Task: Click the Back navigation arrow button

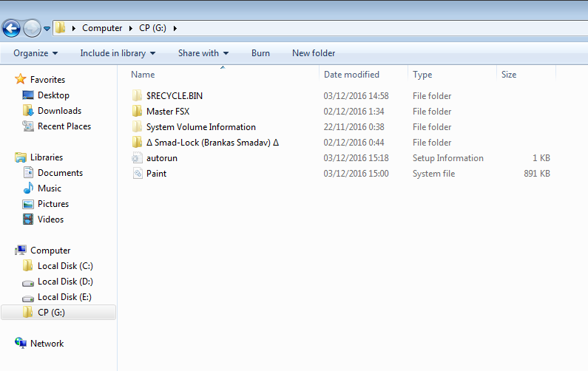Action: click(11, 28)
